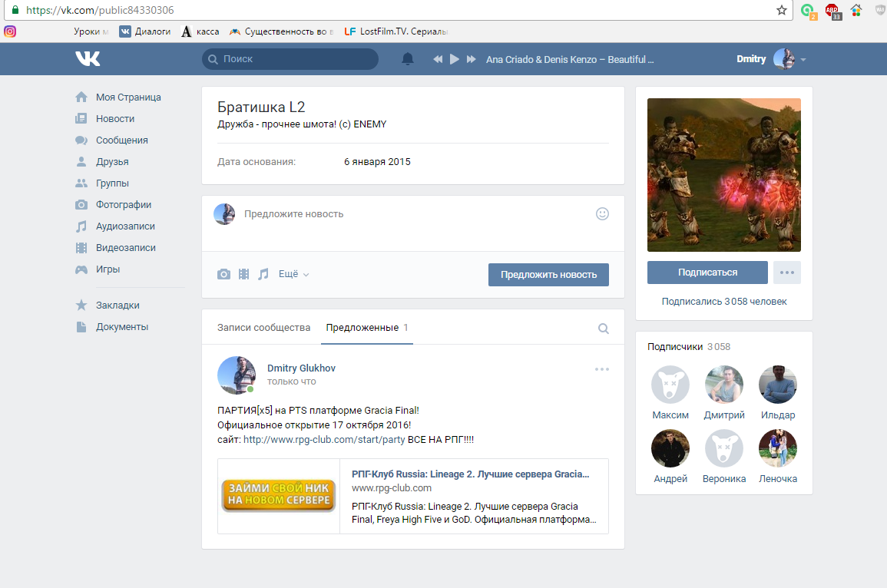Image resolution: width=887 pixels, height=588 pixels.
Task: Click the Dmitry header avatar
Action: coord(784,59)
